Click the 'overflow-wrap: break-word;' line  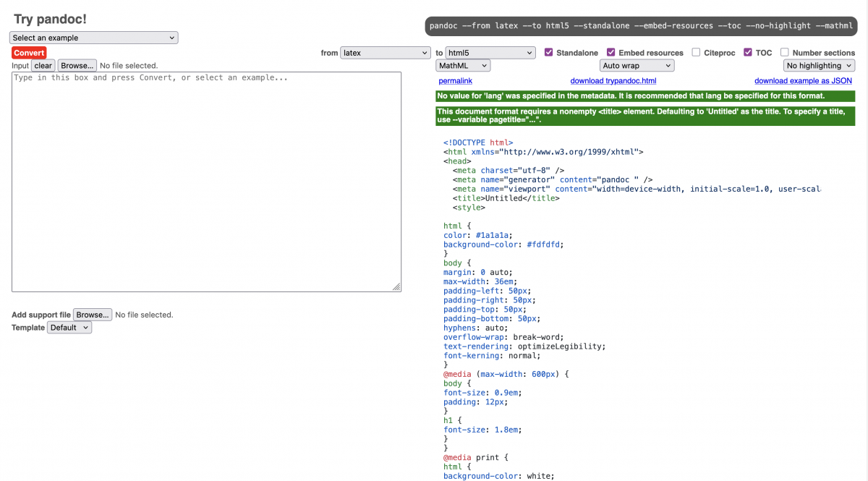pyautogui.click(x=503, y=337)
